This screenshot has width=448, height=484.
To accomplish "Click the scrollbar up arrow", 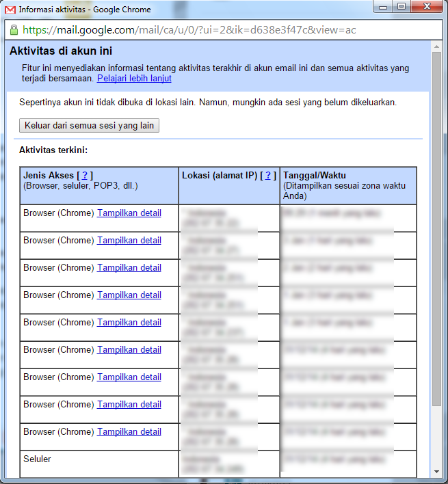I will pyautogui.click(x=436, y=46).
